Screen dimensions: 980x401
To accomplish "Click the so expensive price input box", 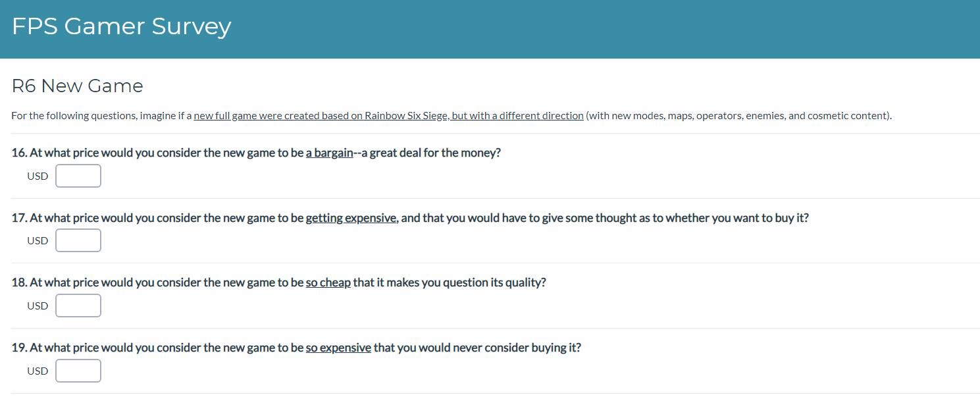I will (78, 371).
